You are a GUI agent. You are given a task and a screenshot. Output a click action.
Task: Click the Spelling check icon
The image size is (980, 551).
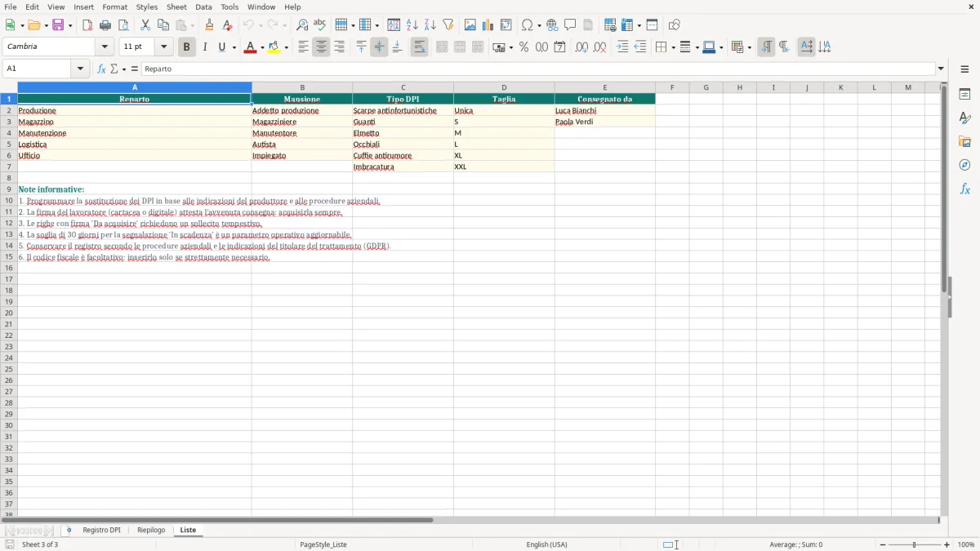point(320,25)
